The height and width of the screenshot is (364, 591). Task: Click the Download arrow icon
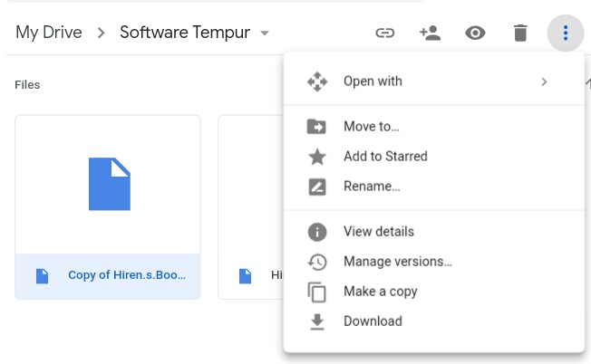[317, 322]
